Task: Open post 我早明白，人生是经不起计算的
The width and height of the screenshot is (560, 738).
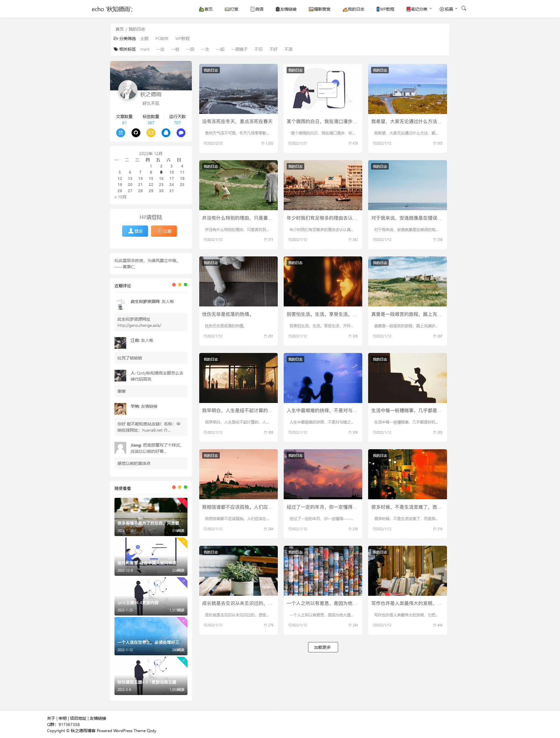Action: 237,410
